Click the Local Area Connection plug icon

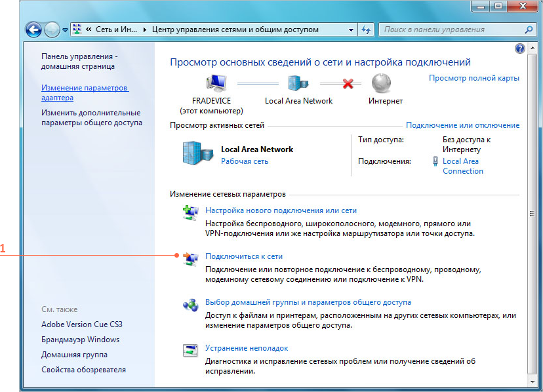point(435,161)
